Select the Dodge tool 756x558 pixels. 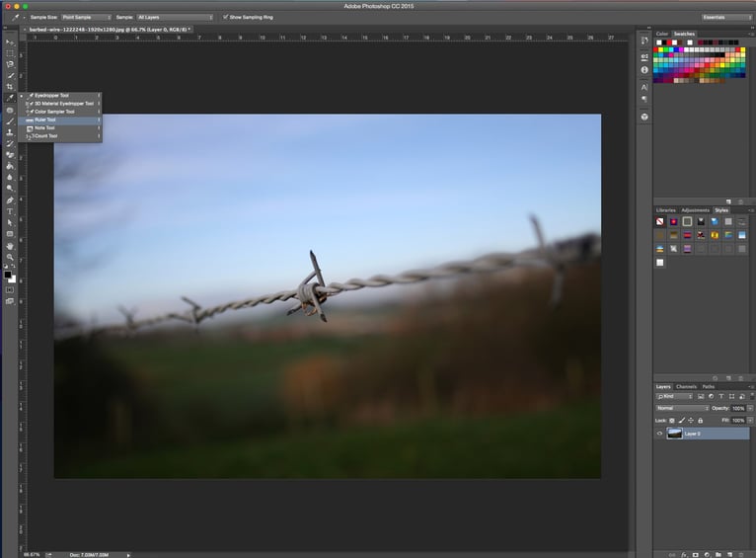[x=10, y=188]
